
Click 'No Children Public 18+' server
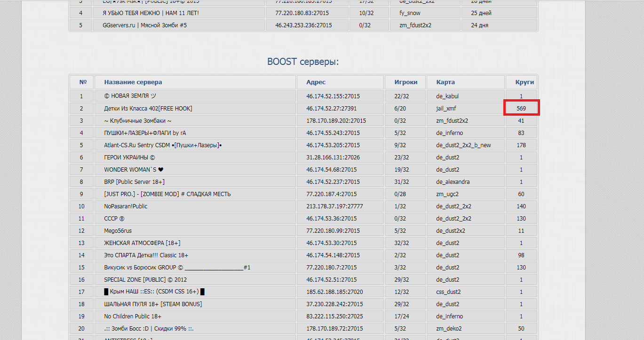pos(133,316)
